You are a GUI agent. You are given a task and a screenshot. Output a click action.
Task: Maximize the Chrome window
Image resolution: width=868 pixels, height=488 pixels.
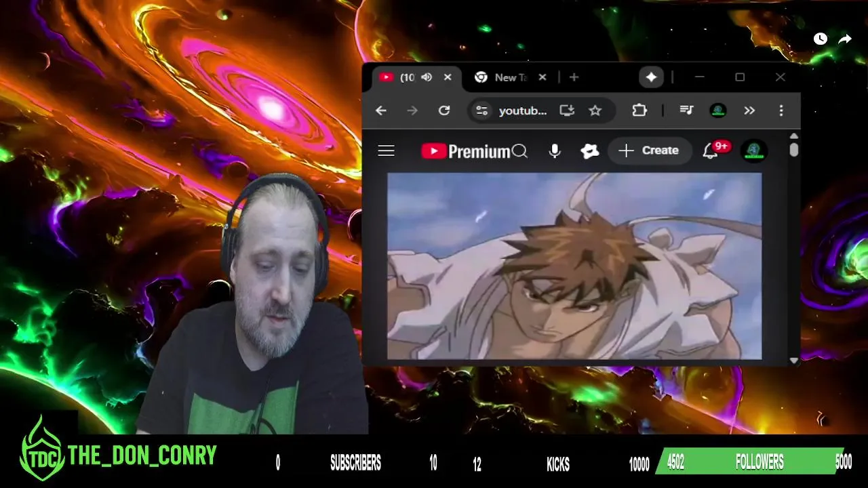point(740,77)
